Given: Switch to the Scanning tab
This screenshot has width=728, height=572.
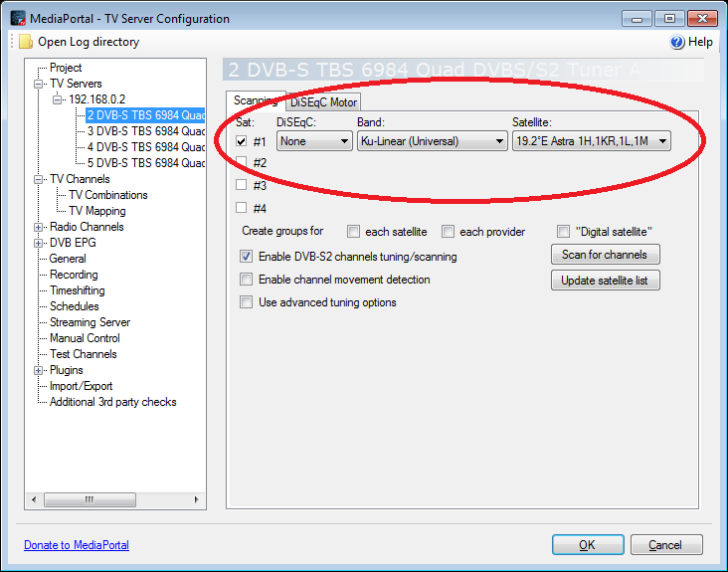Looking at the screenshot, I should pos(256,100).
